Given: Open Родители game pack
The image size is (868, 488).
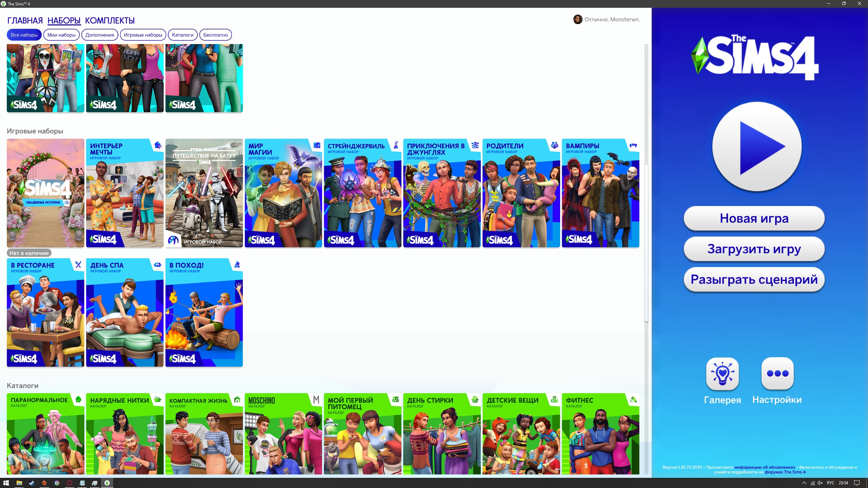Looking at the screenshot, I should click(x=521, y=193).
